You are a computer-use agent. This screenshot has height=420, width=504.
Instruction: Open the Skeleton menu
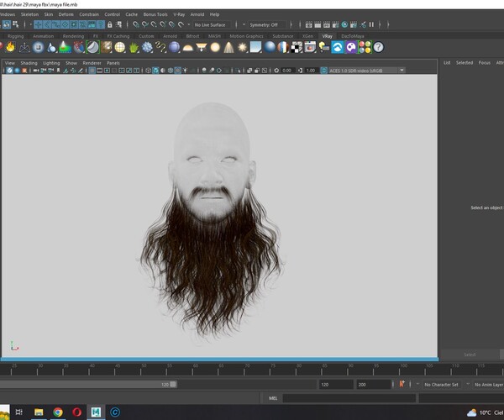coord(29,14)
